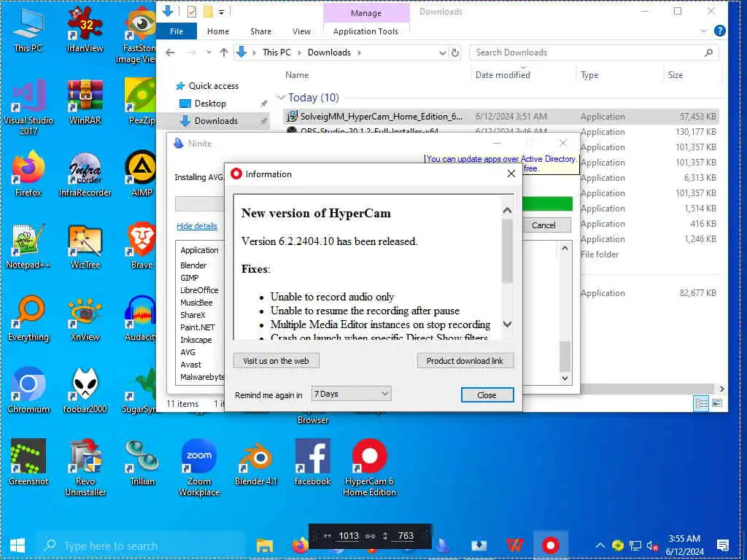The image size is (747, 560).
Task: Open the This PC desktop icon
Action: [28, 28]
